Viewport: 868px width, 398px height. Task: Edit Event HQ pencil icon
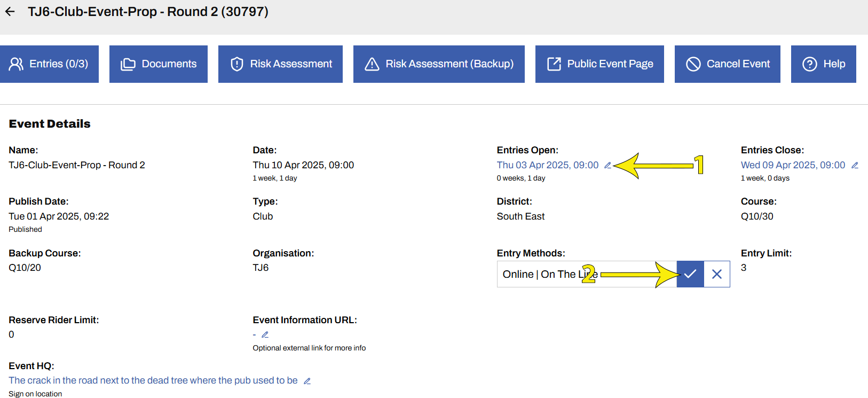click(307, 381)
